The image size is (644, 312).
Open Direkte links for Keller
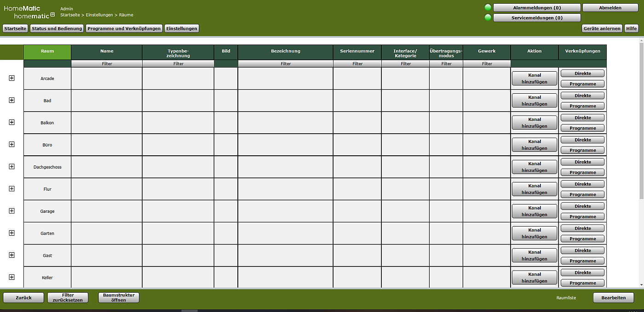click(583, 272)
